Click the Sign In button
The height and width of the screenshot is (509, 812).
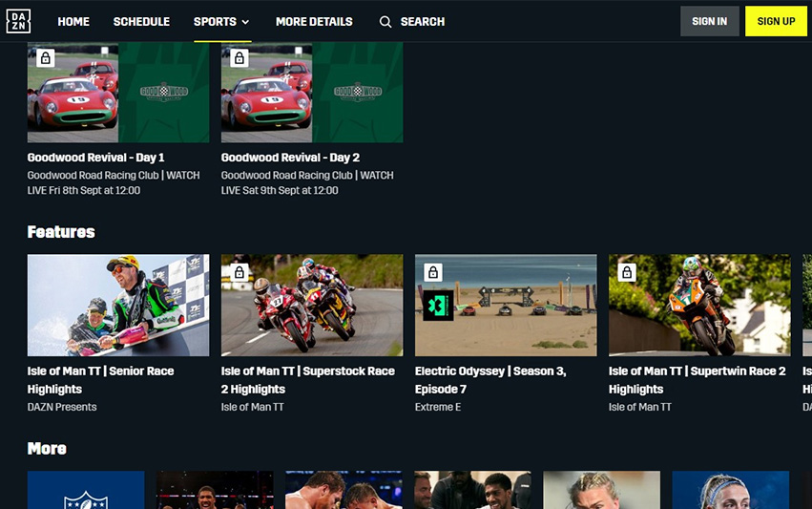coord(710,21)
